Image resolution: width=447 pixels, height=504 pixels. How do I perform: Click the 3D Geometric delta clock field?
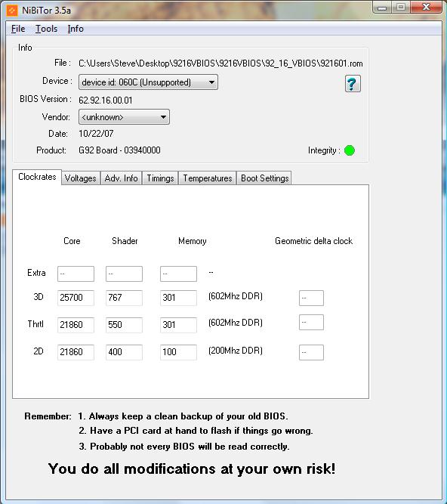point(311,298)
